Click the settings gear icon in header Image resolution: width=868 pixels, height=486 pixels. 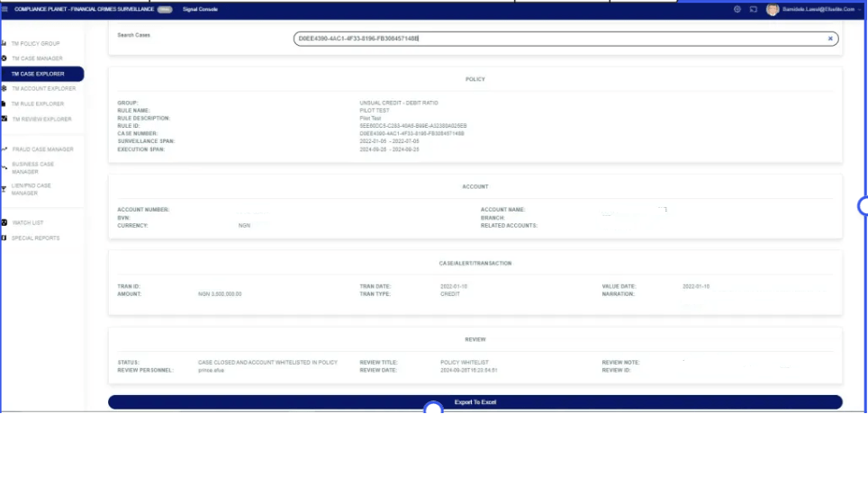737,9
